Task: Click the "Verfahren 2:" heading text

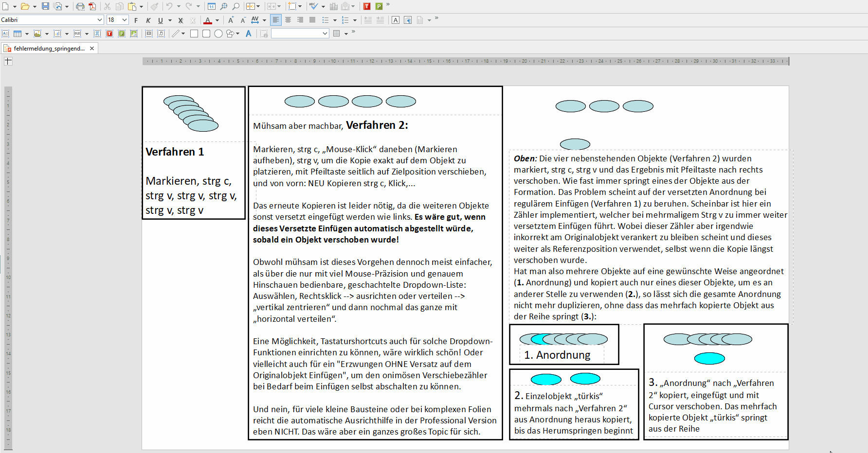Action: tap(377, 125)
